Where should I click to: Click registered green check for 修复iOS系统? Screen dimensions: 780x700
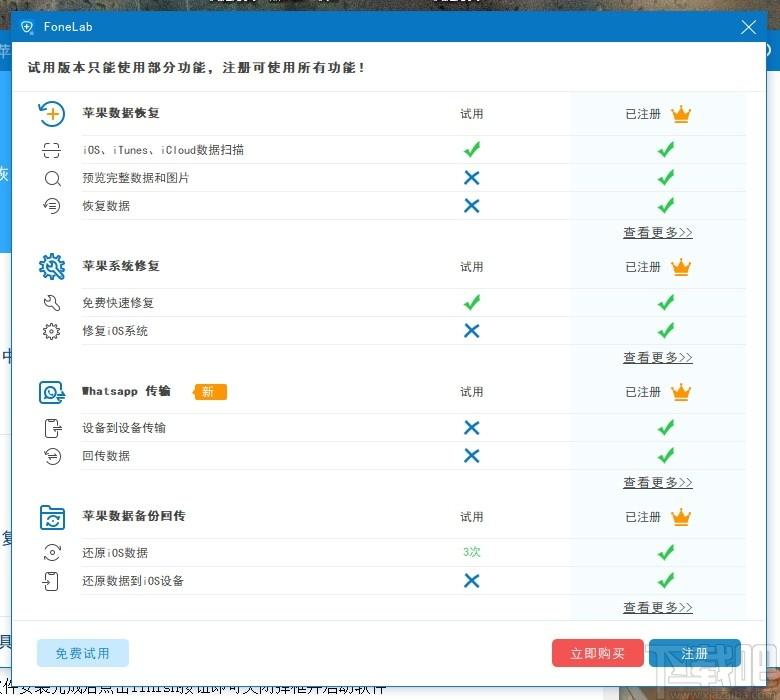pos(666,330)
